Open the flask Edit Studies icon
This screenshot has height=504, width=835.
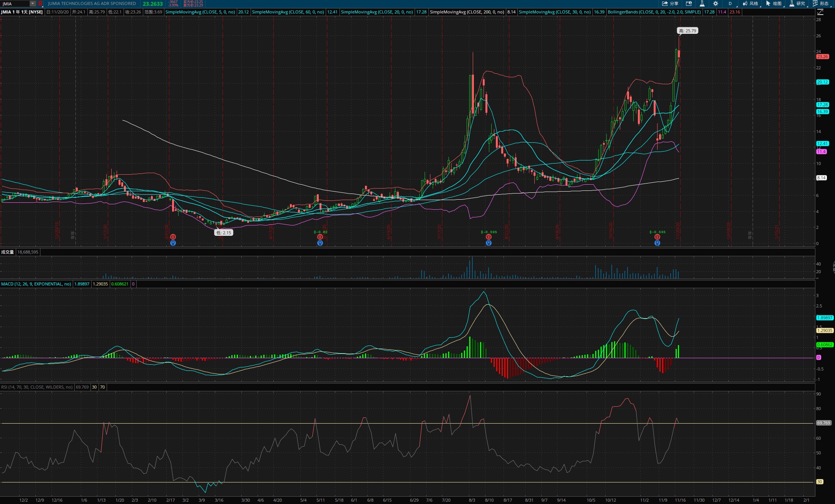pyautogui.click(x=702, y=3)
